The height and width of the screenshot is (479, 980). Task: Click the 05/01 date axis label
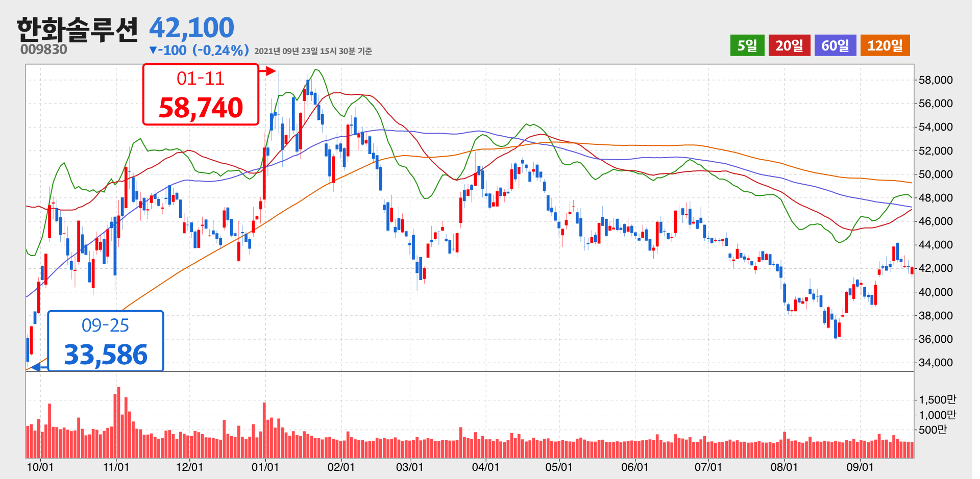click(x=559, y=467)
